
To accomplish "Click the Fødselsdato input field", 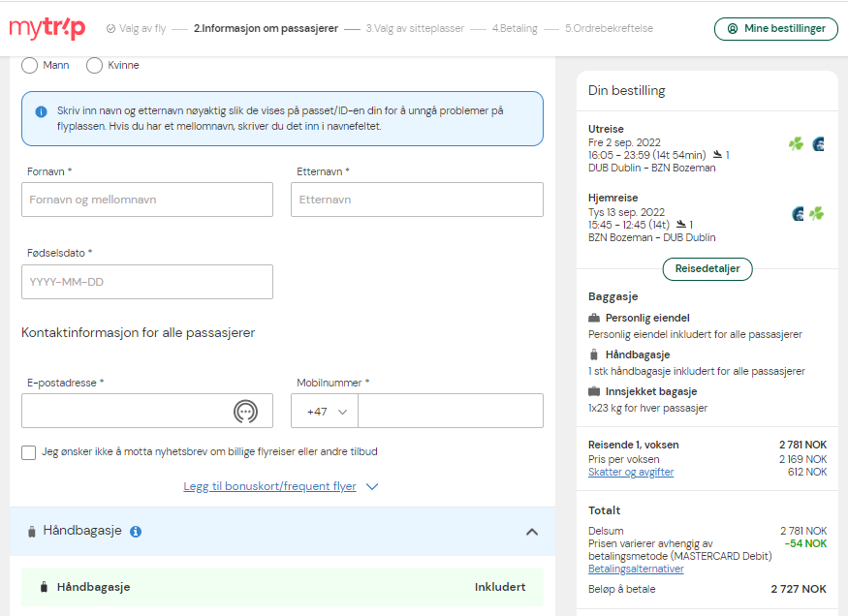I will coord(147,282).
